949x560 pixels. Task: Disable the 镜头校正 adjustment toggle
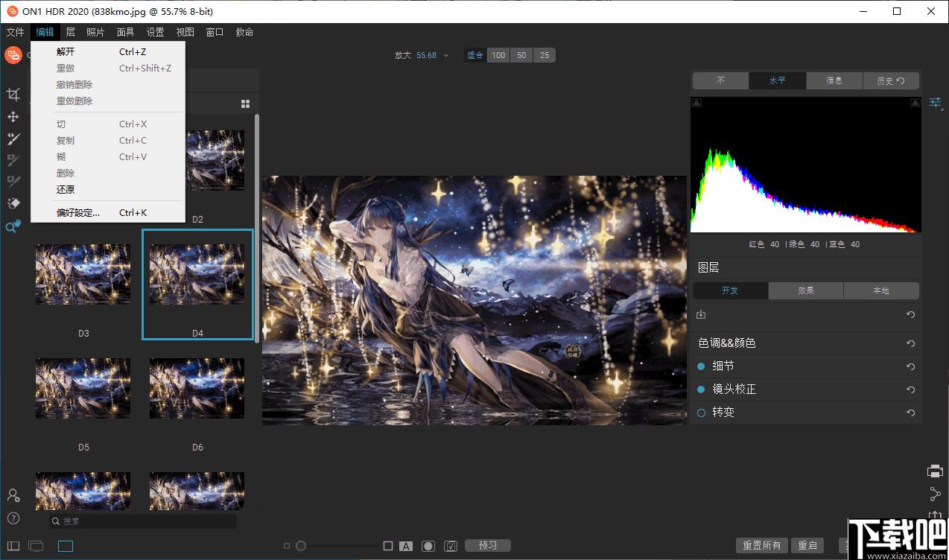click(x=701, y=389)
